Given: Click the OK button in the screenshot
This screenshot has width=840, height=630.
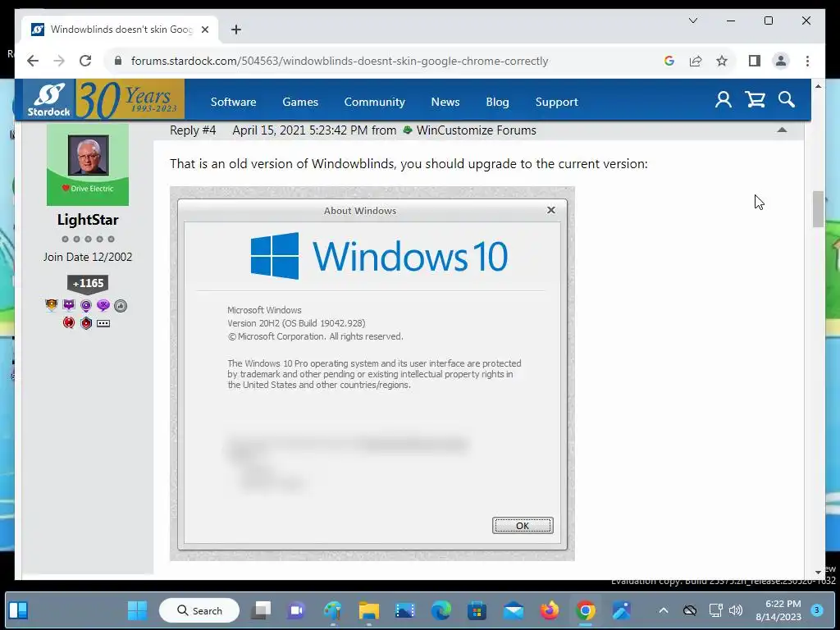Looking at the screenshot, I should [x=523, y=526].
